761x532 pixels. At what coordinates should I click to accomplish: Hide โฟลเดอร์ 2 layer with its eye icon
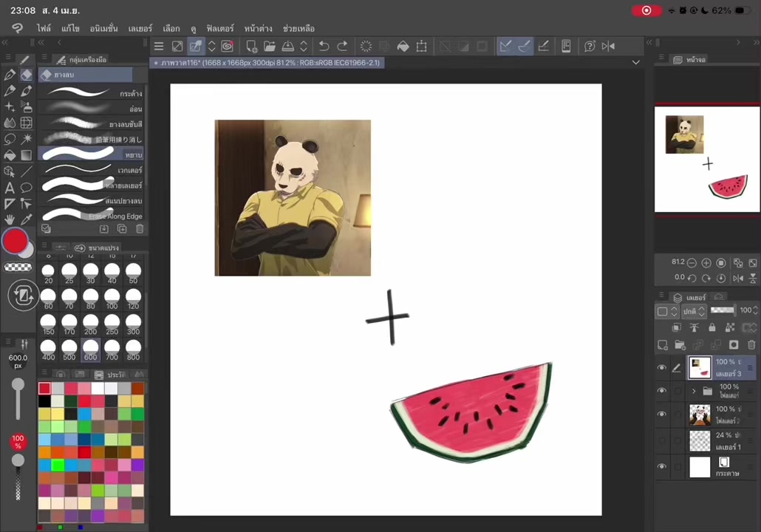(661, 414)
